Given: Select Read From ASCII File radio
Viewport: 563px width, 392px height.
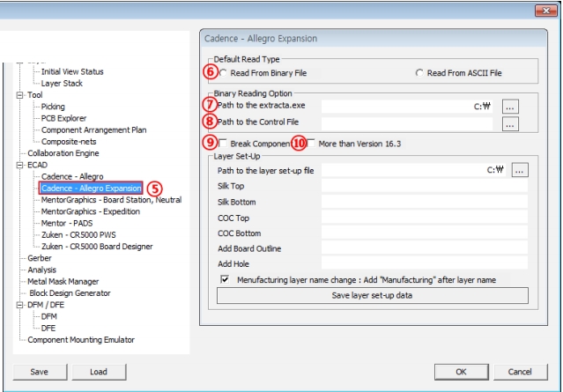Looking at the screenshot, I should (419, 73).
